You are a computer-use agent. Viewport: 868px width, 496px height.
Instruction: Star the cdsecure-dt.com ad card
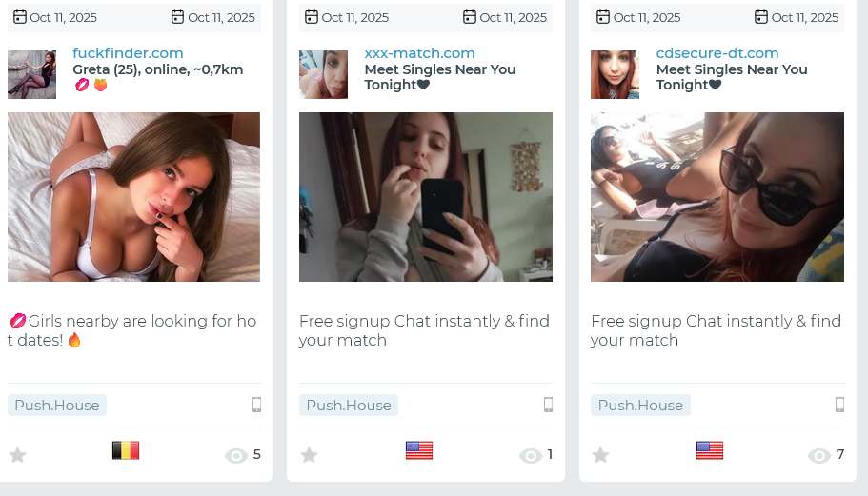click(600, 455)
